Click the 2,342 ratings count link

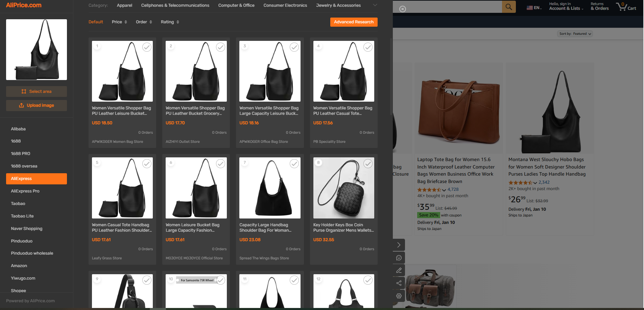tap(544, 183)
